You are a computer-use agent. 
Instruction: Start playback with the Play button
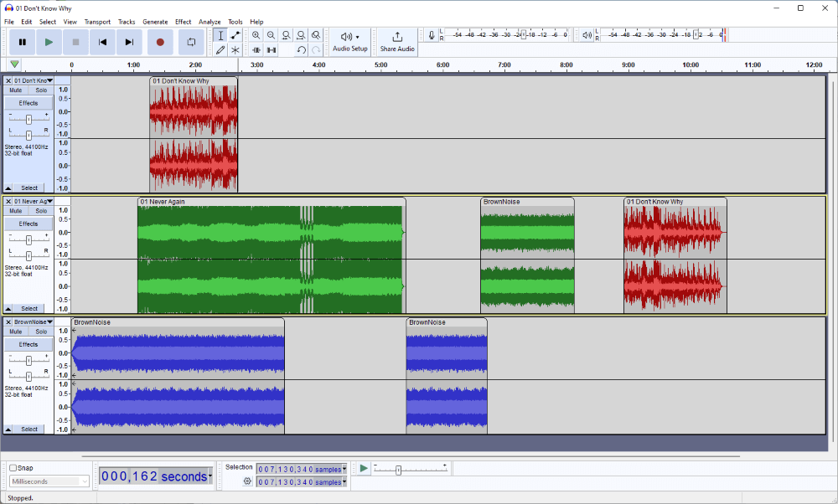click(49, 42)
